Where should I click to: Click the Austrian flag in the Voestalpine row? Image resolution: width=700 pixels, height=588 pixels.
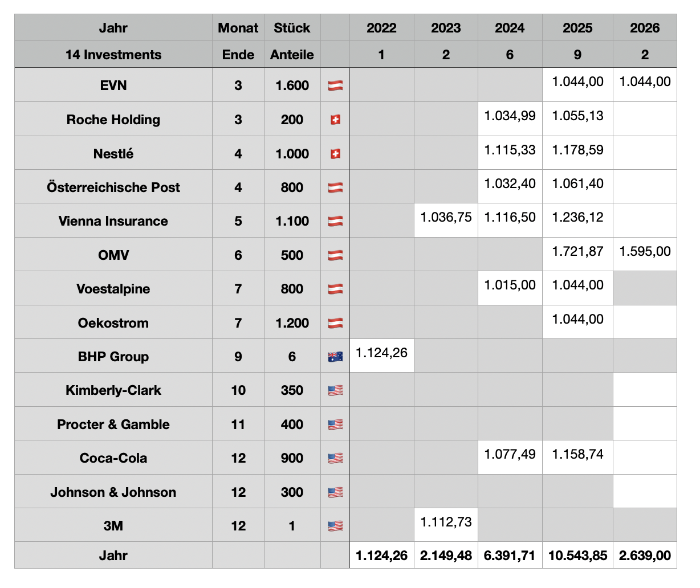tap(335, 289)
